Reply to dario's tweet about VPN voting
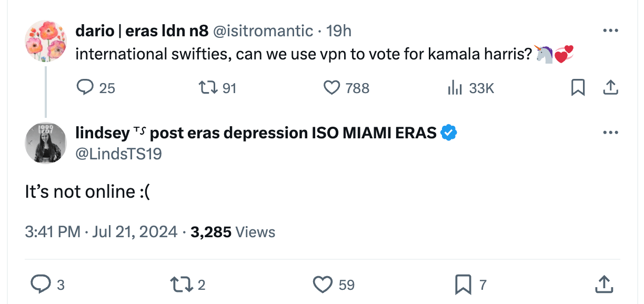644x304 pixels. point(85,88)
